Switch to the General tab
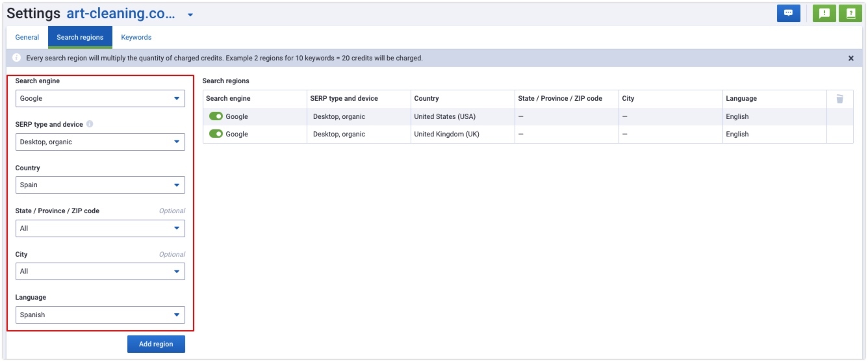This screenshot has width=868, height=362. click(x=27, y=37)
